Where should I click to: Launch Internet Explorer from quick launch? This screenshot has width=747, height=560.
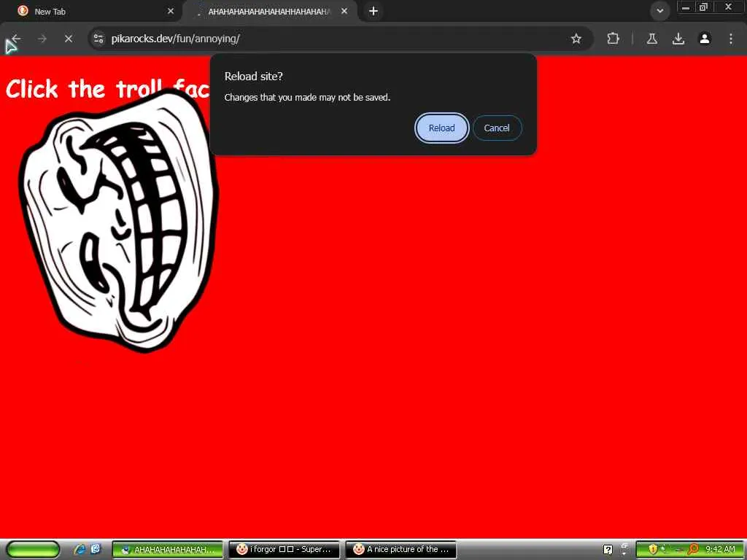[x=80, y=549]
